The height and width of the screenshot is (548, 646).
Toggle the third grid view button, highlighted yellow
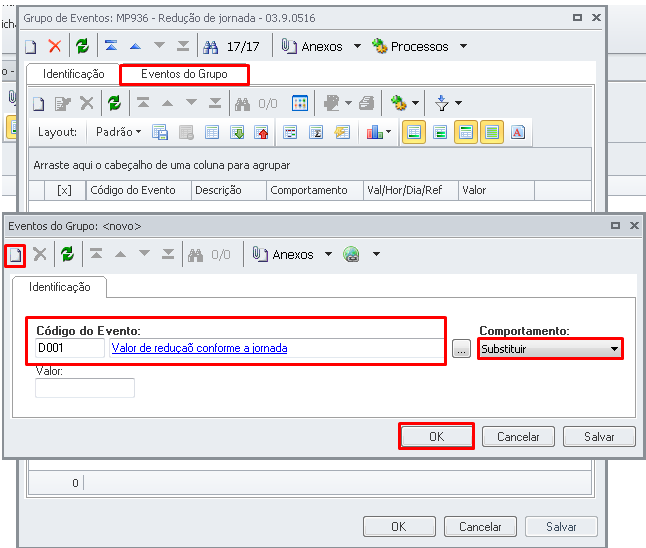[x=466, y=132]
